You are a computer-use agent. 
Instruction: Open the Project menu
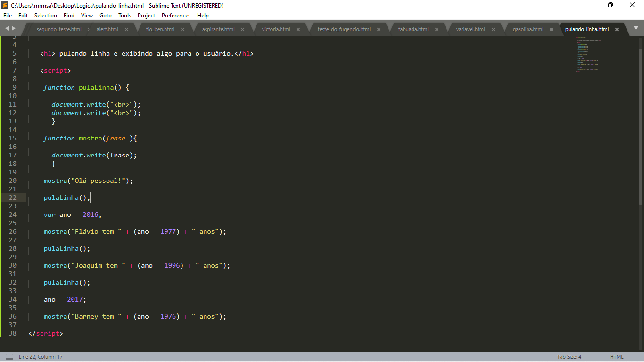click(x=146, y=16)
